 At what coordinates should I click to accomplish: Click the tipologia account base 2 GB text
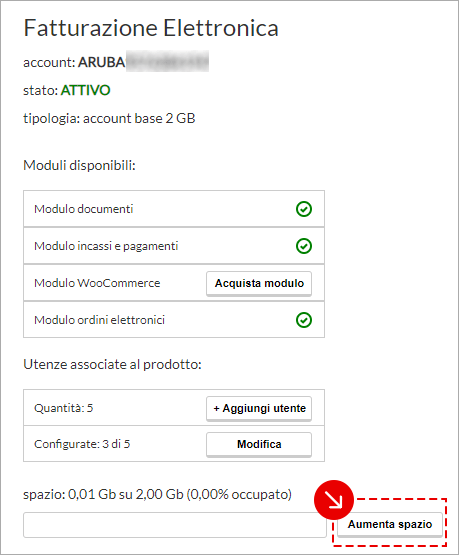point(109,119)
